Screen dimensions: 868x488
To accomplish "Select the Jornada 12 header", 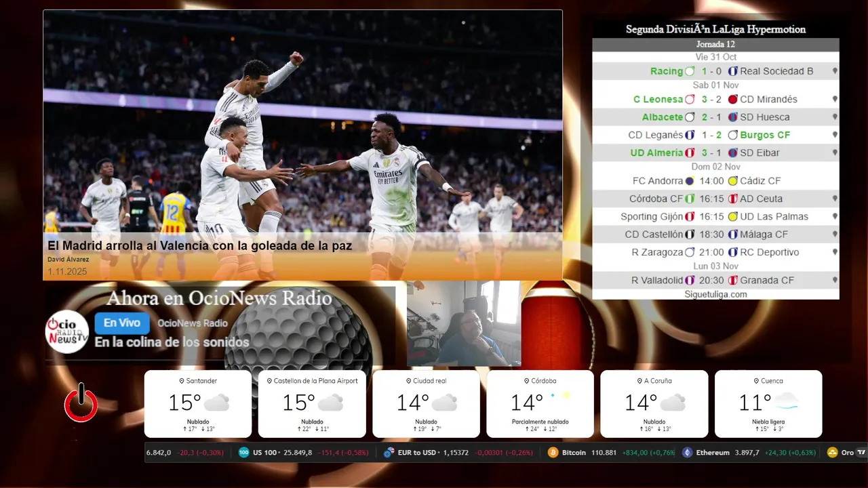I will (x=715, y=44).
